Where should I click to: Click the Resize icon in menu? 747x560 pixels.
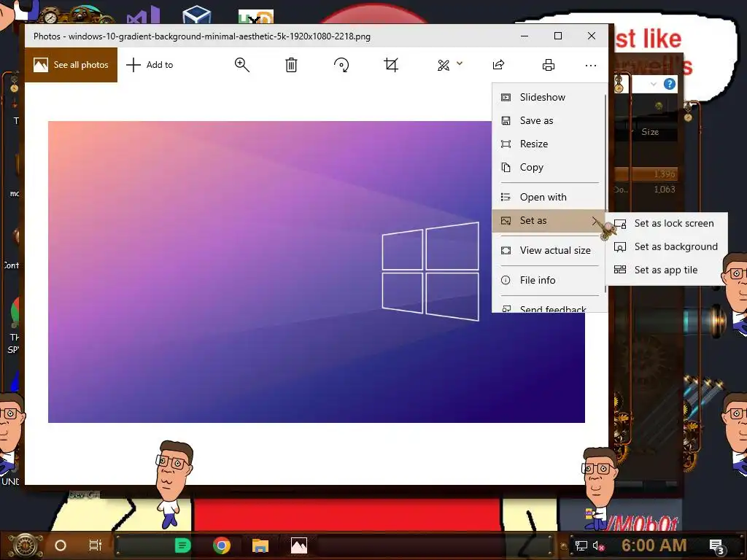506,144
